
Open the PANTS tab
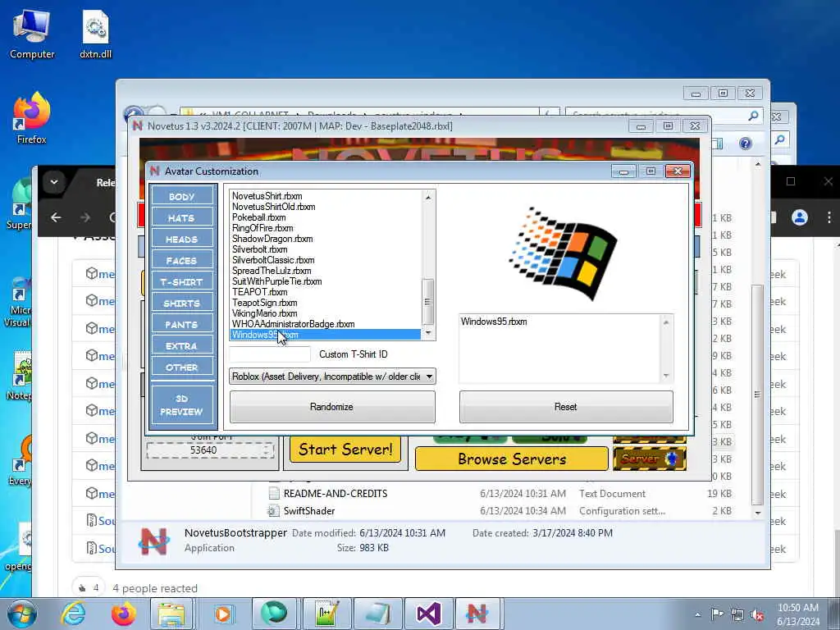pyautogui.click(x=182, y=325)
